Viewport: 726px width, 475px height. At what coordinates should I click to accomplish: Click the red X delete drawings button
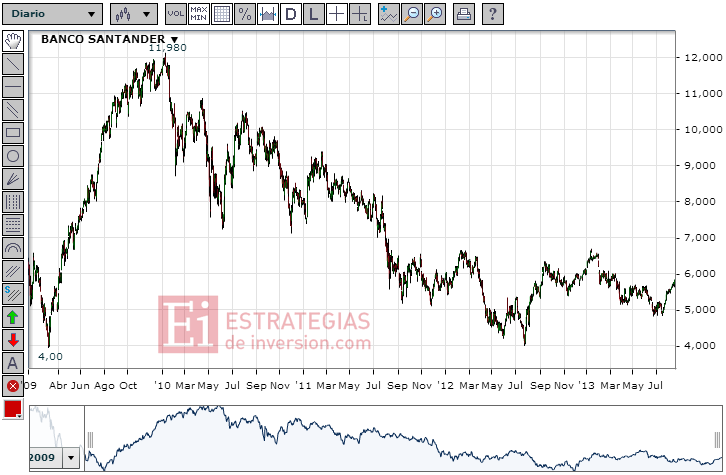coord(13,386)
